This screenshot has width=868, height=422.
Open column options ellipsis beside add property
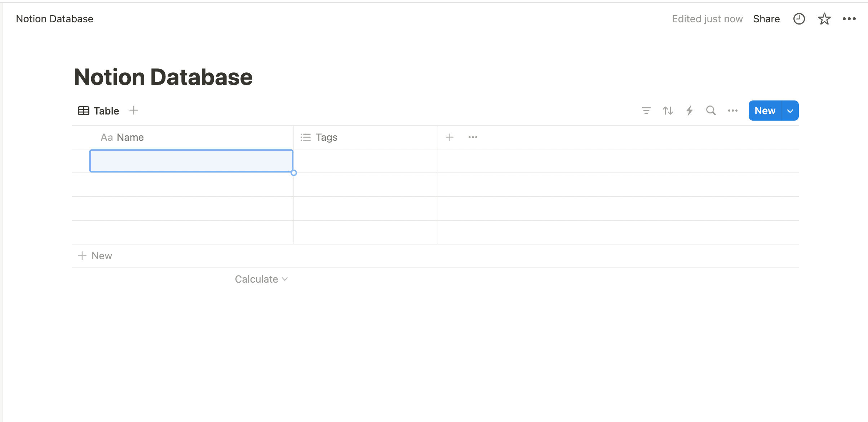(x=473, y=137)
